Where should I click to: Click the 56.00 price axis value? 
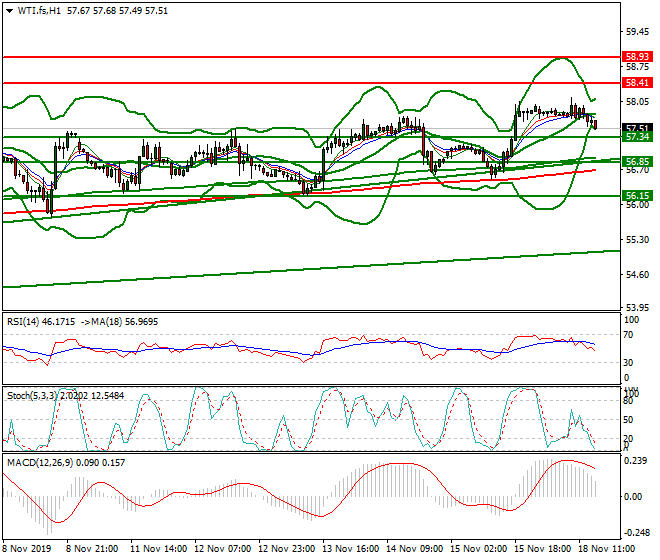(x=640, y=205)
